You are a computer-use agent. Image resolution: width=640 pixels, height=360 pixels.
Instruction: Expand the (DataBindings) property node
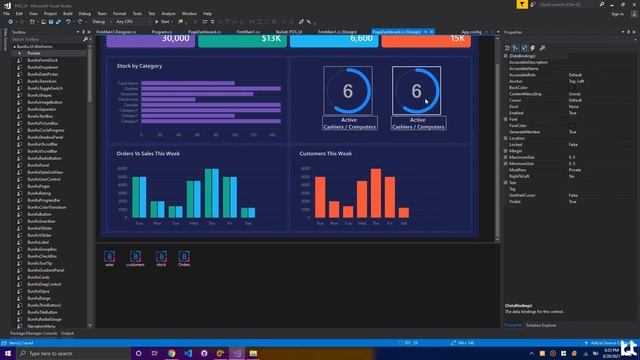pos(506,56)
